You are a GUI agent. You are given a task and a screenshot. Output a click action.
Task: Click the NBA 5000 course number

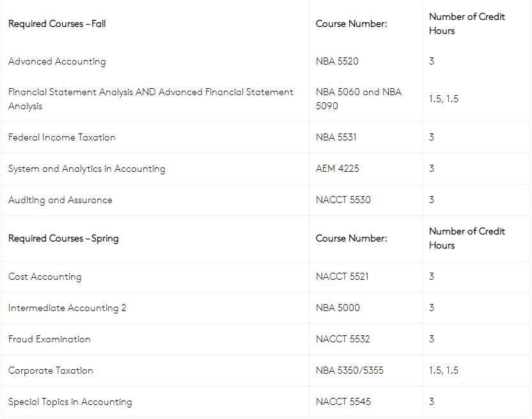(338, 308)
